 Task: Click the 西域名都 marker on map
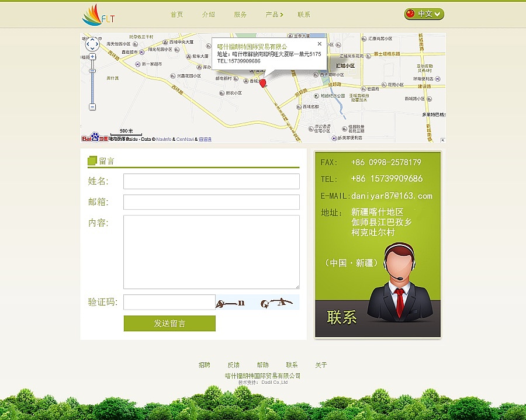[299, 106]
